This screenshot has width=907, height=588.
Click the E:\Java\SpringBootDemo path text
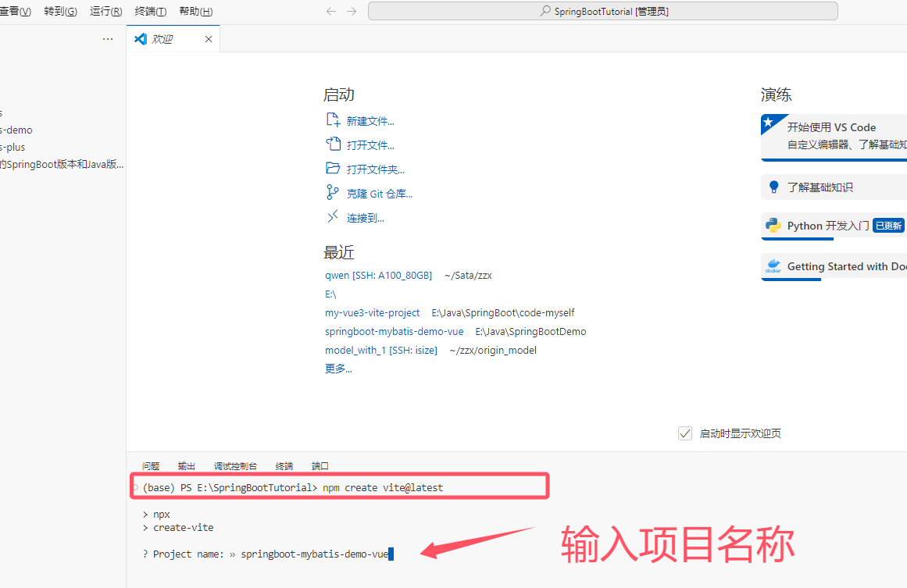point(530,331)
